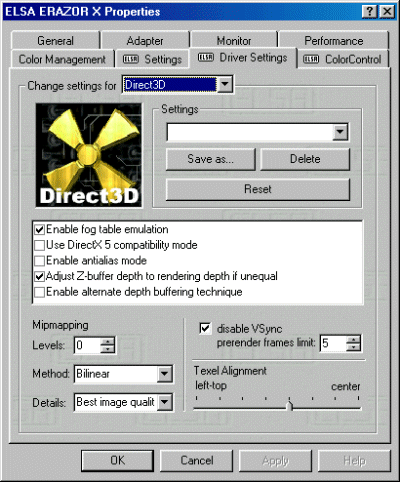Toggle the disable VSync checkbox
Image resolution: width=400 pixels, height=482 pixels.
(205, 329)
